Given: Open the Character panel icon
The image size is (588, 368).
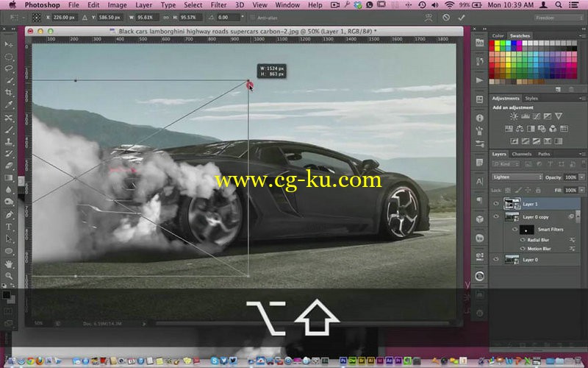Looking at the screenshot, I should (480, 181).
